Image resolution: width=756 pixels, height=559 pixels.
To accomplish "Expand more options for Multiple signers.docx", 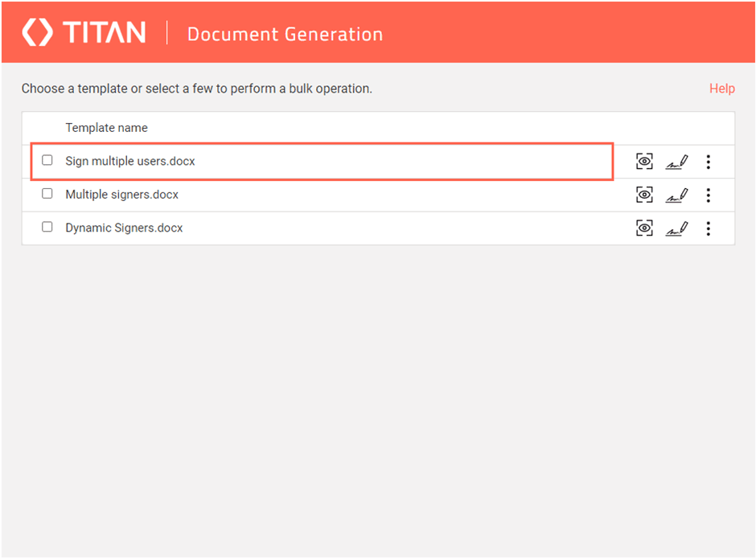I will click(x=708, y=195).
